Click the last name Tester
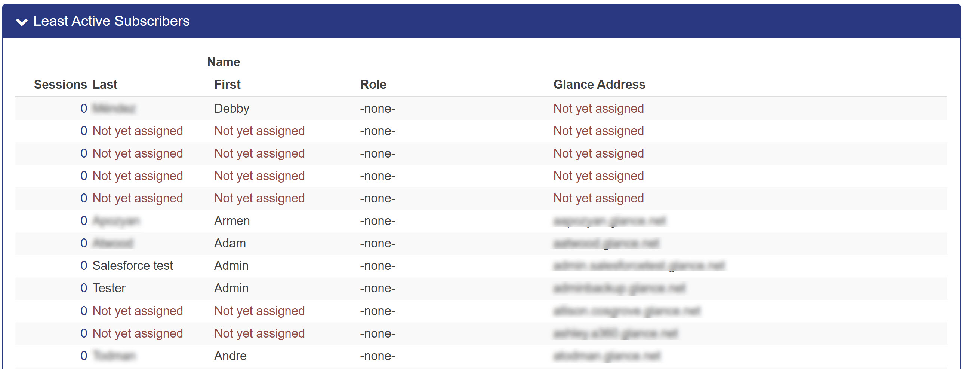The image size is (980, 369). (109, 288)
